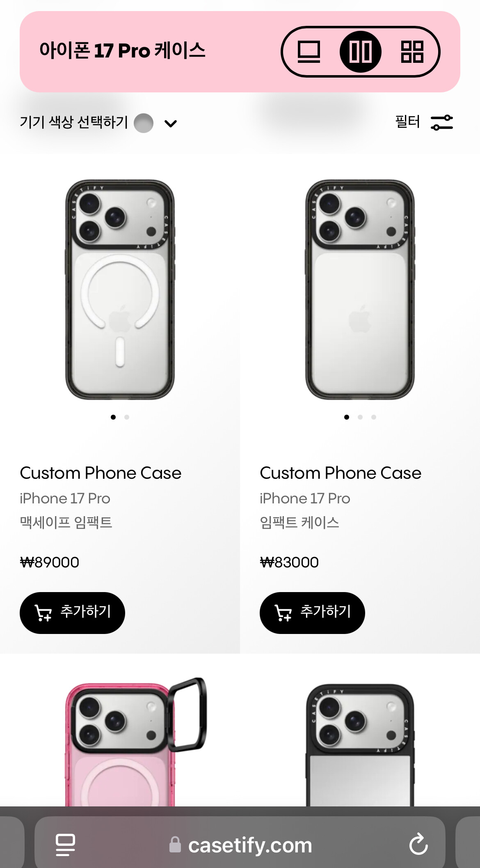Switch to four-tile grid view
Viewport: 480px width, 868px height.
pyautogui.click(x=412, y=52)
